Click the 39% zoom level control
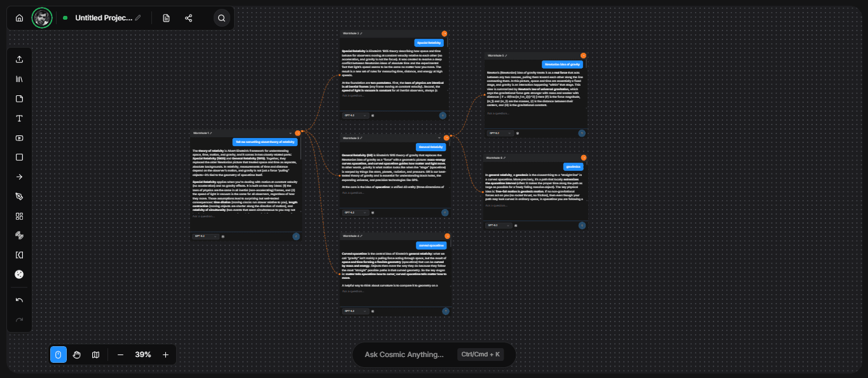The image size is (868, 378). pos(142,354)
